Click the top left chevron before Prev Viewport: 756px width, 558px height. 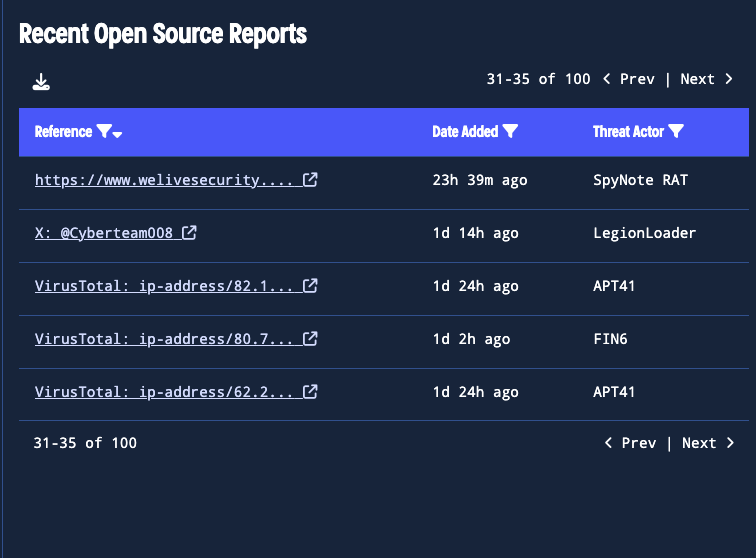tap(607, 79)
